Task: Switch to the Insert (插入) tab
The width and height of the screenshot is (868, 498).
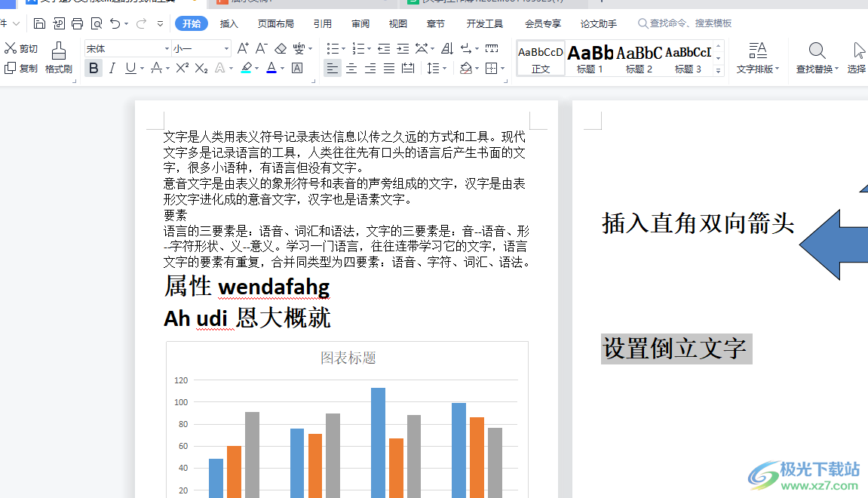Action: tap(229, 24)
